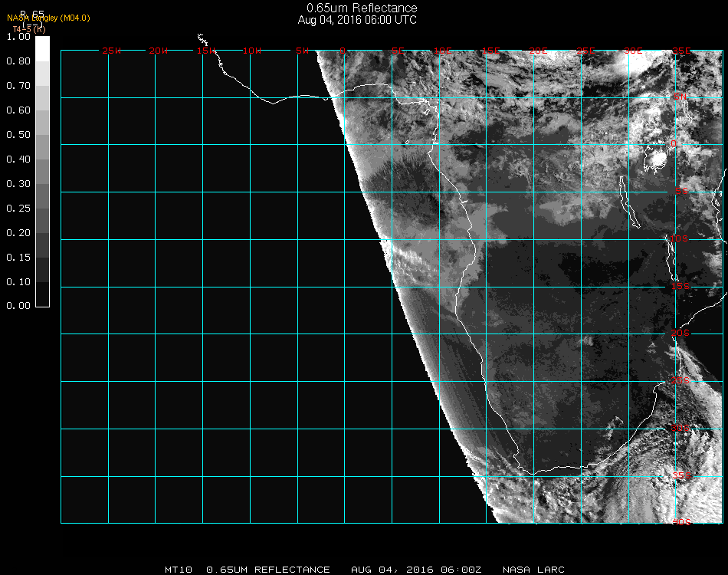
Task: Select the 40S latitude label
Action: [x=681, y=522]
